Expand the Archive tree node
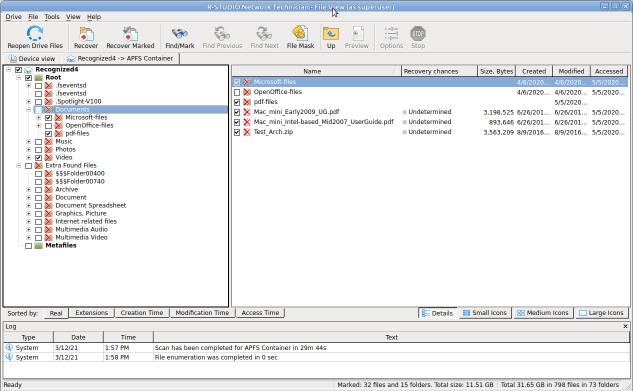The image size is (633, 391). (x=29, y=190)
